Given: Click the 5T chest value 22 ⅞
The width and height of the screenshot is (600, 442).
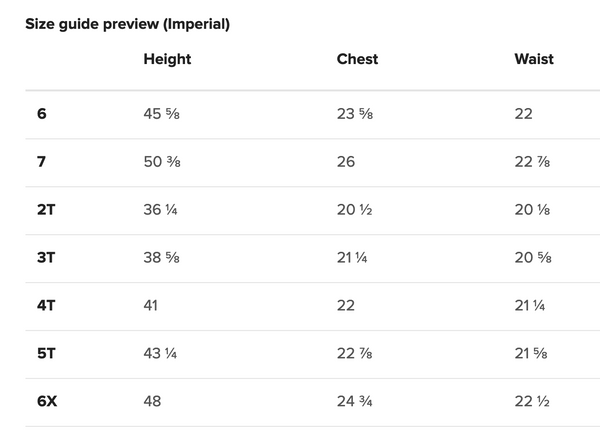Looking at the screenshot, I should pyautogui.click(x=355, y=354).
